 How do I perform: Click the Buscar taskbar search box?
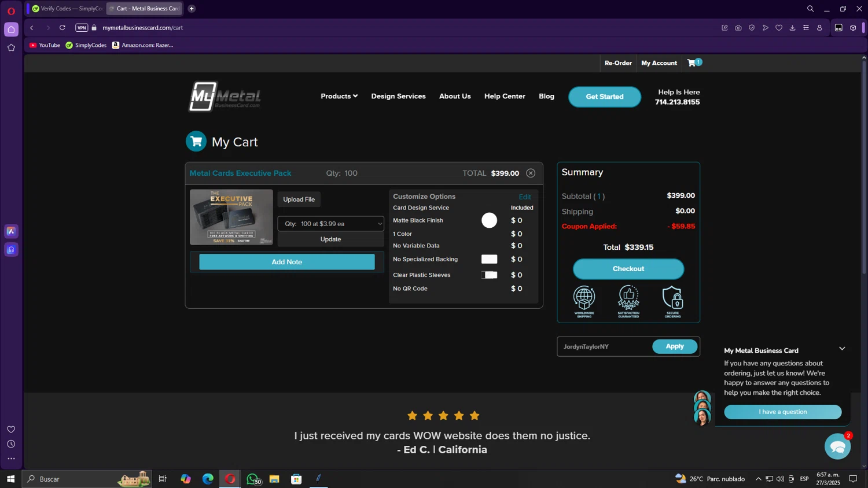click(87, 479)
